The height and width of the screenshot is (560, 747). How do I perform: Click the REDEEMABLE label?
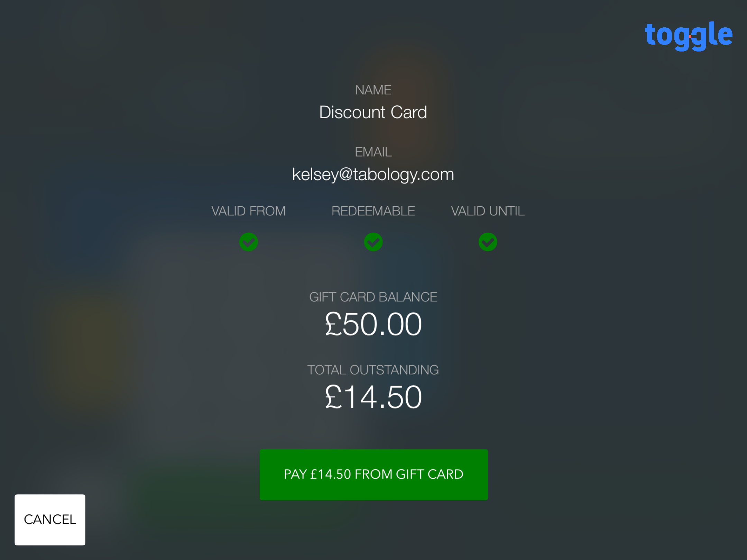(x=373, y=211)
